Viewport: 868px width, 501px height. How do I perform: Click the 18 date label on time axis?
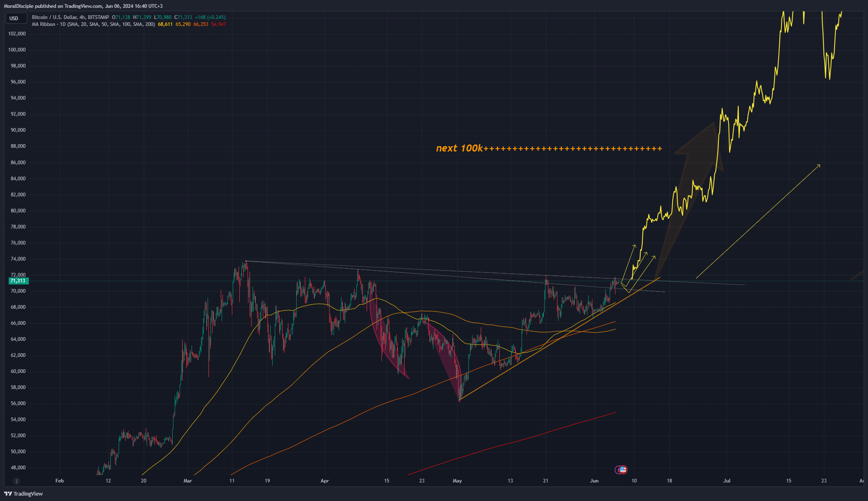pos(669,481)
